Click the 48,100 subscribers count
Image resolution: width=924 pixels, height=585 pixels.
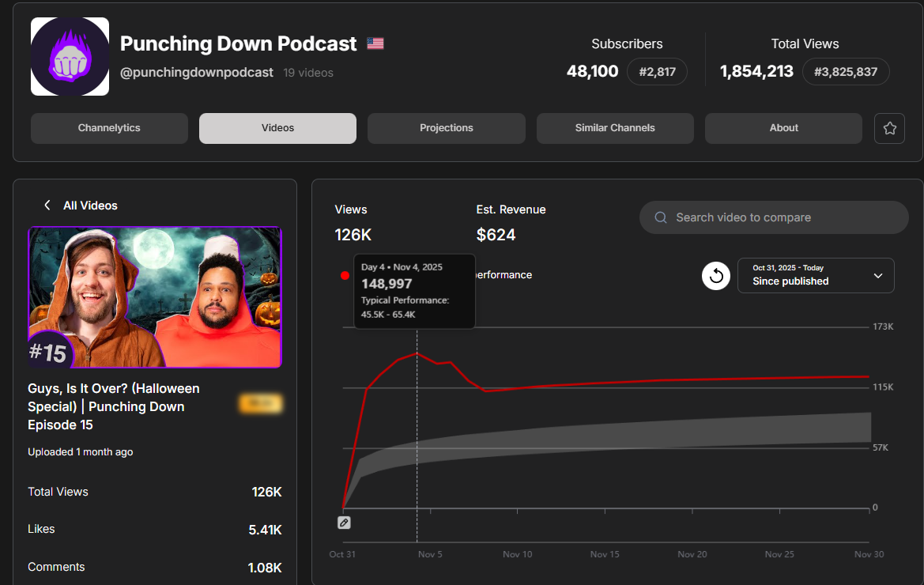[592, 71]
